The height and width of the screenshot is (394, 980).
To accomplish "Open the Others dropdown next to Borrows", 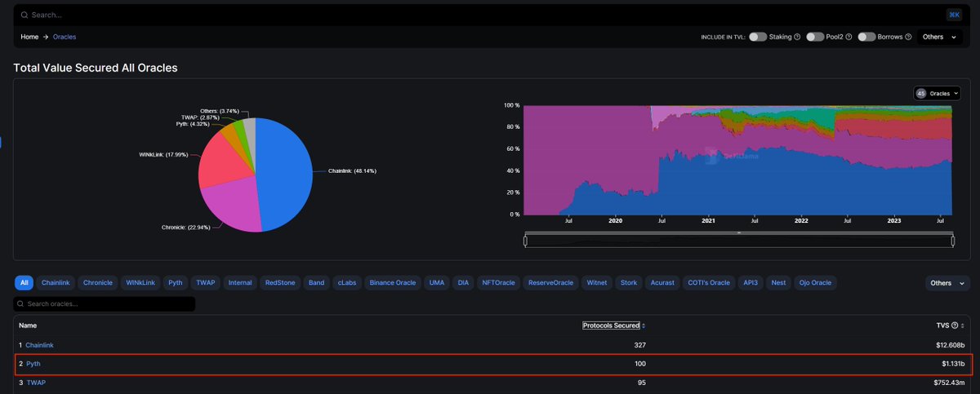I will (x=939, y=37).
